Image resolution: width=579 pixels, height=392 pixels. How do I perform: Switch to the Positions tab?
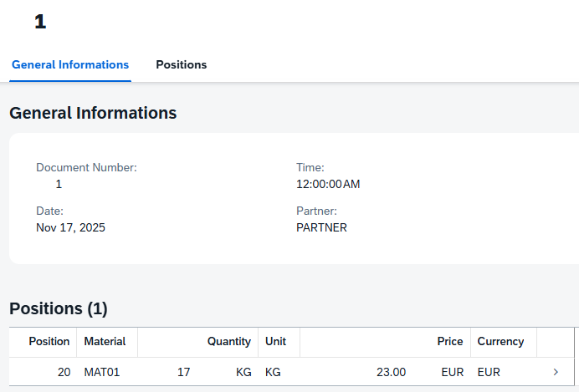[181, 64]
